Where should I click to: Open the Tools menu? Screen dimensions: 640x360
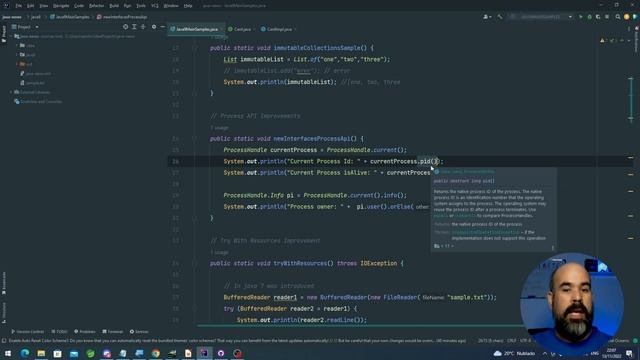point(141,6)
